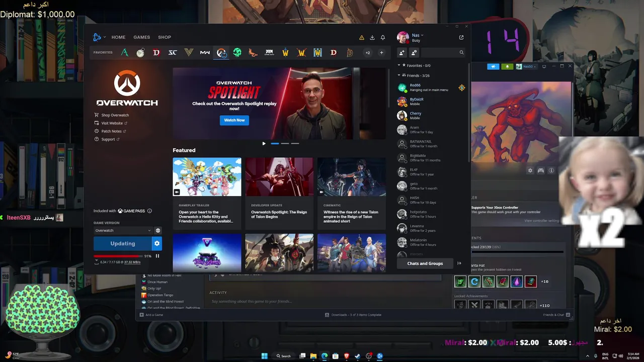The width and height of the screenshot is (644, 362).
Task: Select the Modern Warfare favorite icon
Action: point(205,52)
